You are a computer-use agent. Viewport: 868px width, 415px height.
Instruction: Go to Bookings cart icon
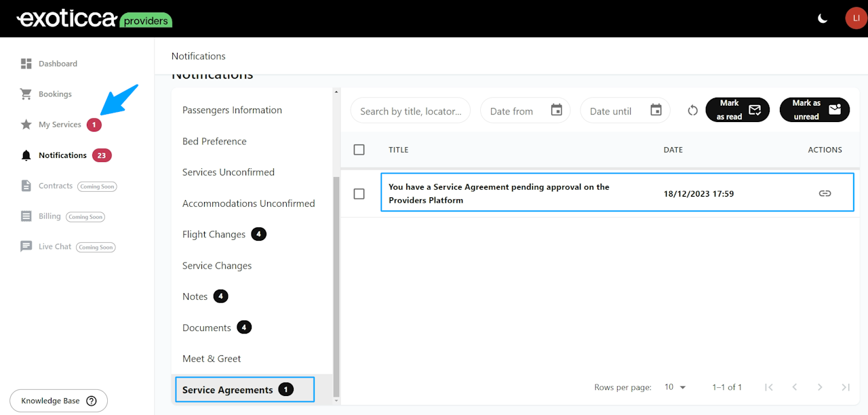pyautogui.click(x=26, y=94)
